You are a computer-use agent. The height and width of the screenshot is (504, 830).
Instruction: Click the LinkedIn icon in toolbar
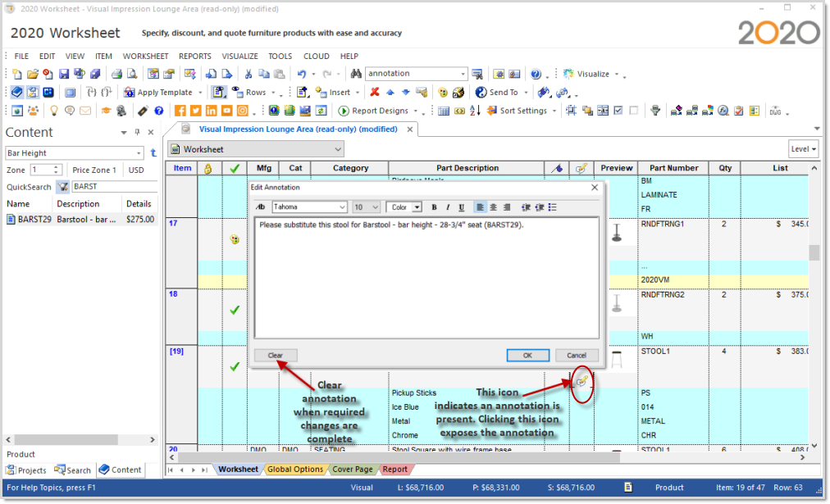pyautogui.click(x=212, y=111)
